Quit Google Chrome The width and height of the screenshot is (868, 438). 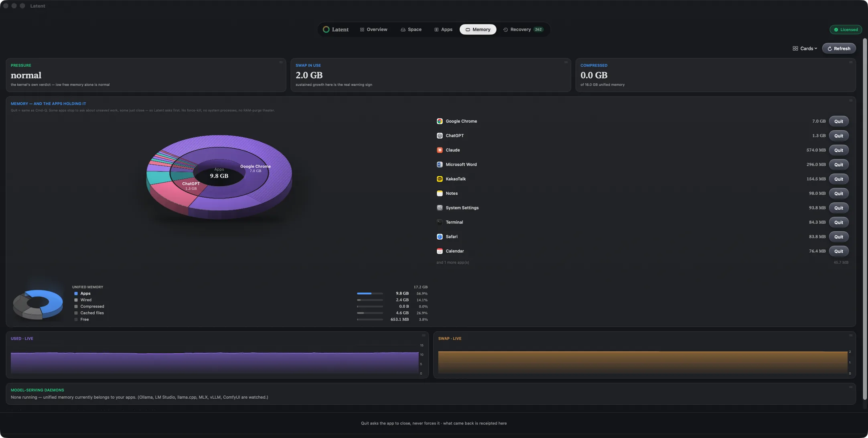[838, 121]
